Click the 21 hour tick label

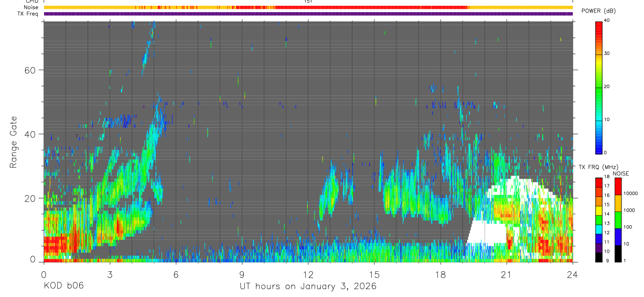(x=506, y=274)
